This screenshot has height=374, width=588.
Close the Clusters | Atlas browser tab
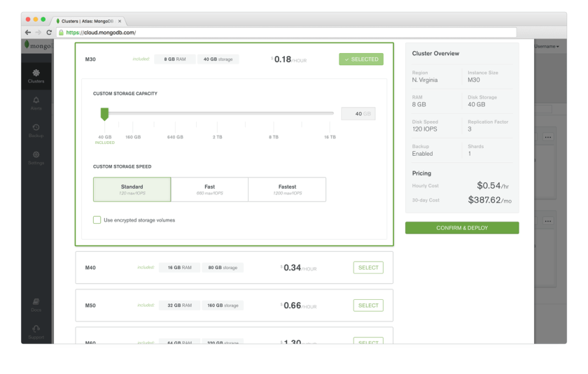coord(120,22)
